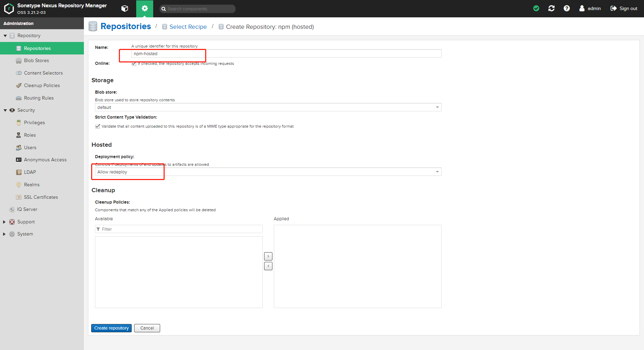Click the Cancel button
Image resolution: width=644 pixels, height=350 pixels.
(x=147, y=328)
